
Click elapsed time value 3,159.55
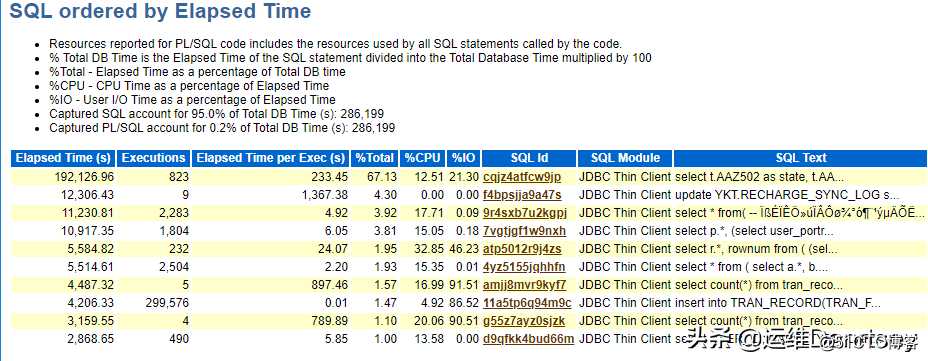click(90, 321)
